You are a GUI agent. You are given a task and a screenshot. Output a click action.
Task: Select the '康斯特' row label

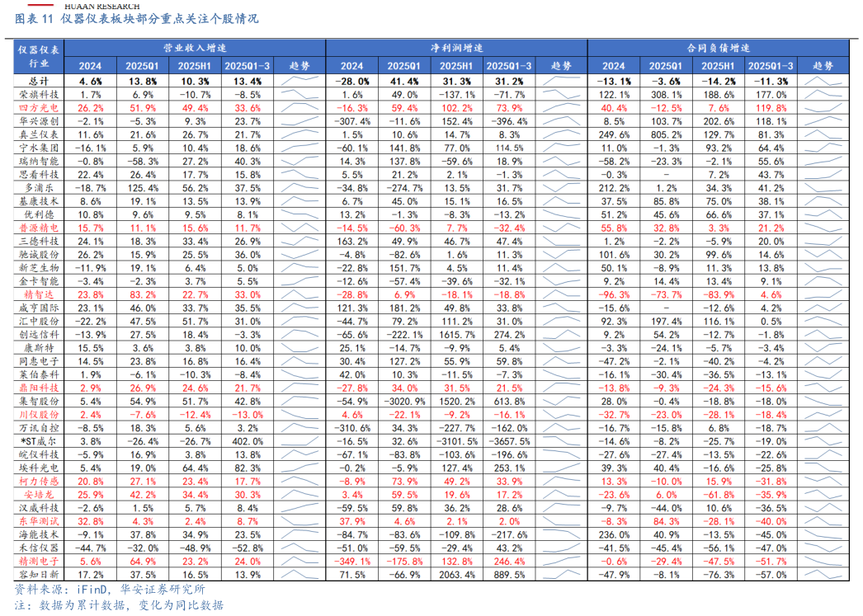tap(39, 348)
